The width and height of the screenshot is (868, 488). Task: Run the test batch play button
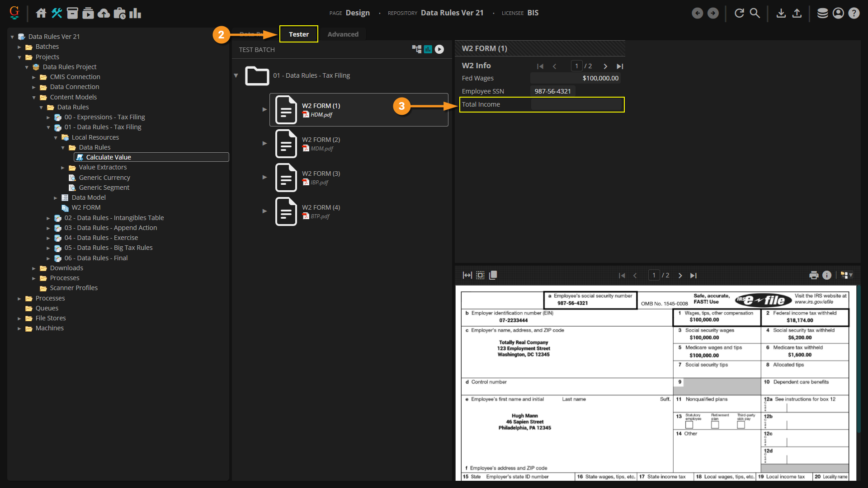pyautogui.click(x=439, y=49)
